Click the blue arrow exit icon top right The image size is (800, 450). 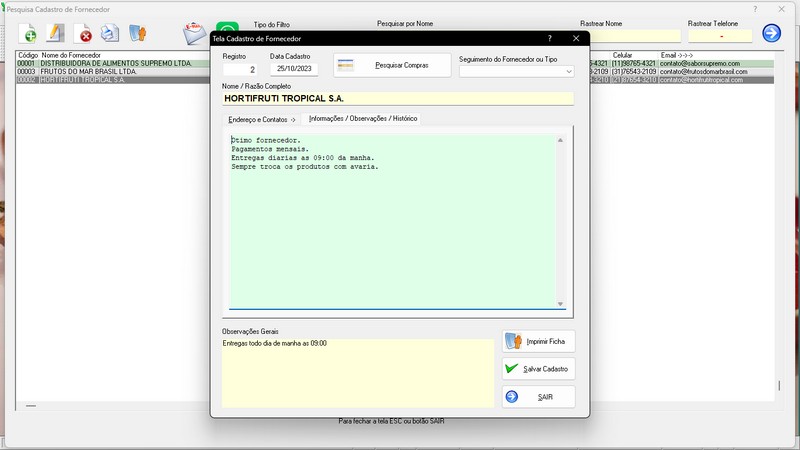click(x=771, y=33)
